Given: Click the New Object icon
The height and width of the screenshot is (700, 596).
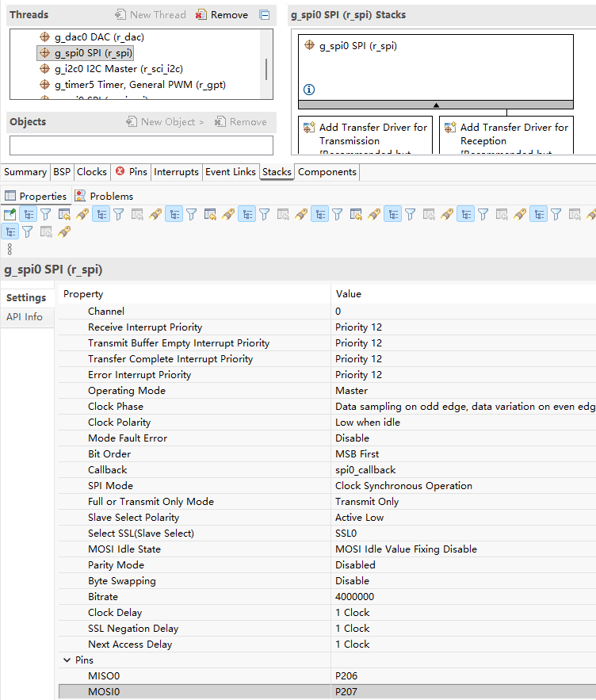Looking at the screenshot, I should click(x=132, y=121).
